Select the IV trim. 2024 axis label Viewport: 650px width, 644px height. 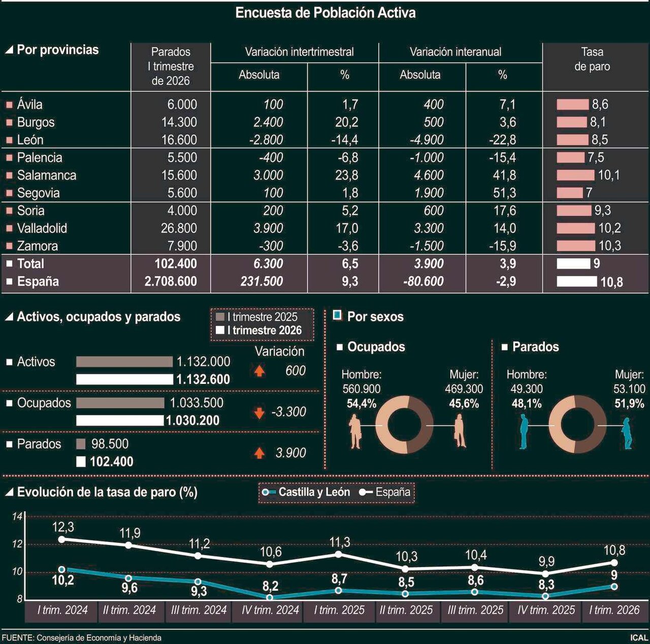(x=270, y=610)
